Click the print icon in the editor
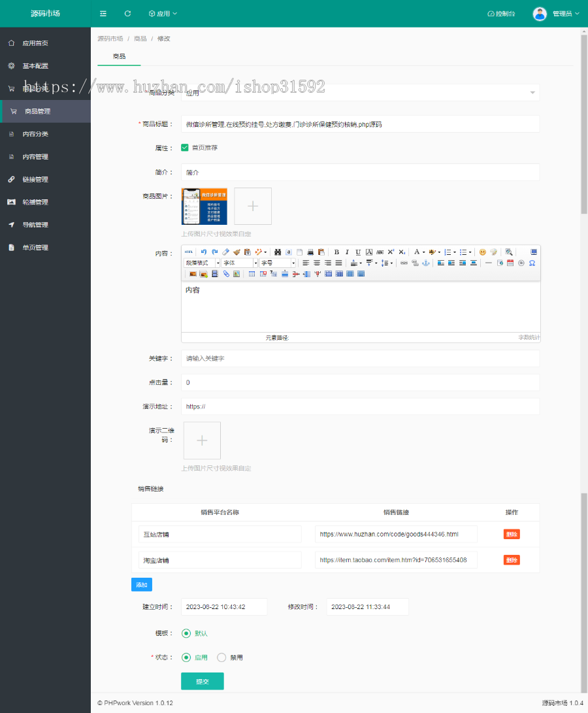The width and height of the screenshot is (588, 713). tap(310, 252)
